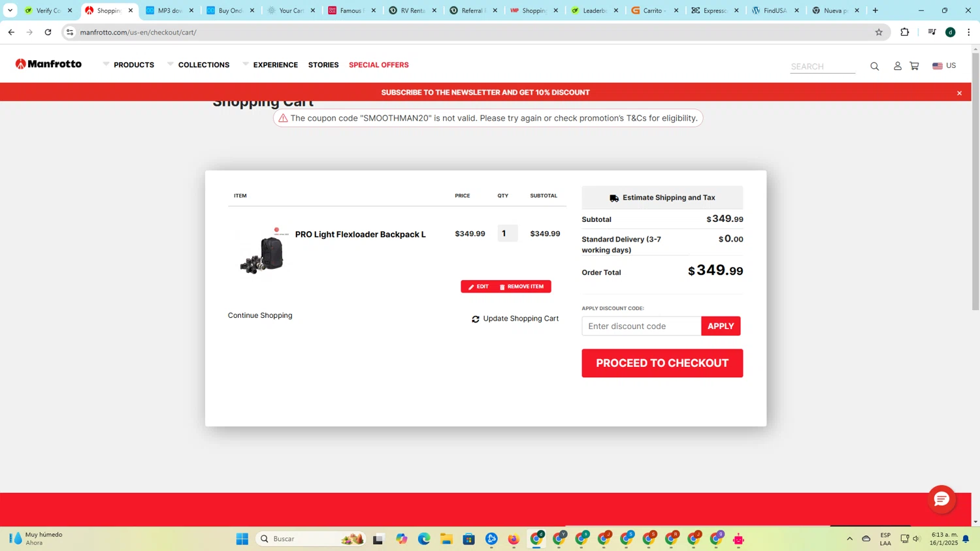Click the SUBSCRIBE TO THE NEWSLETTER banner text

(x=485, y=92)
